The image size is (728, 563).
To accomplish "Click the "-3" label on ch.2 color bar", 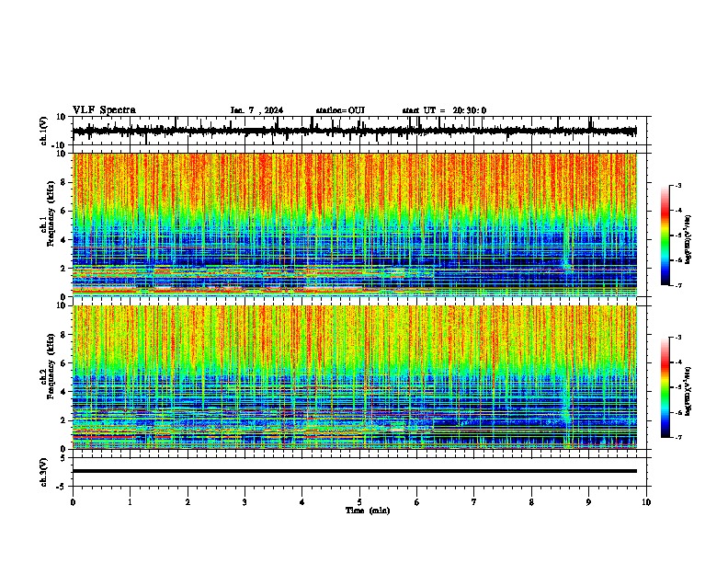I will [x=678, y=338].
